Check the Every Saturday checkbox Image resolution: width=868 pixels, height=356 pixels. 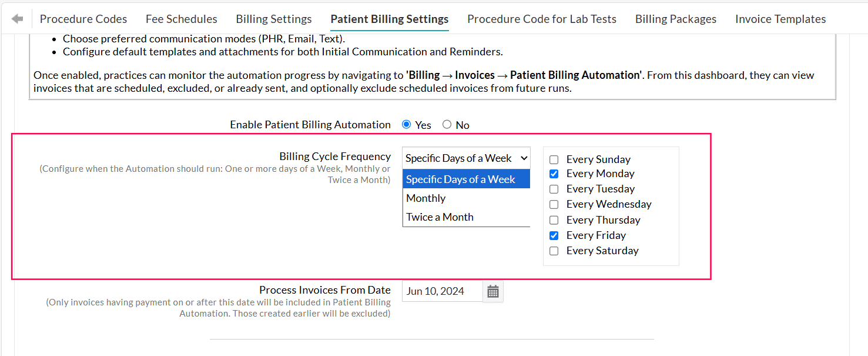(554, 250)
